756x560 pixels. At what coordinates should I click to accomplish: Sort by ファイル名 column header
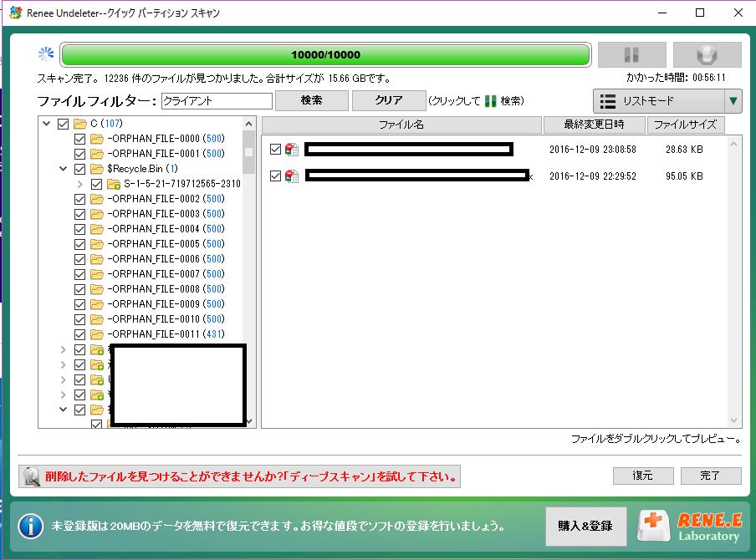401,125
